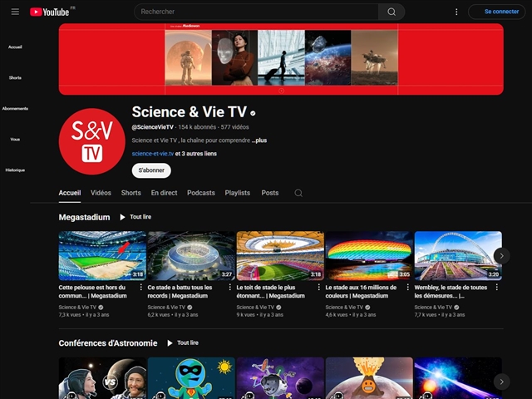Viewport: 532px width, 399px height.
Task: Open the rainbow-lit stadium thumbnail (3:05)
Action: click(369, 256)
